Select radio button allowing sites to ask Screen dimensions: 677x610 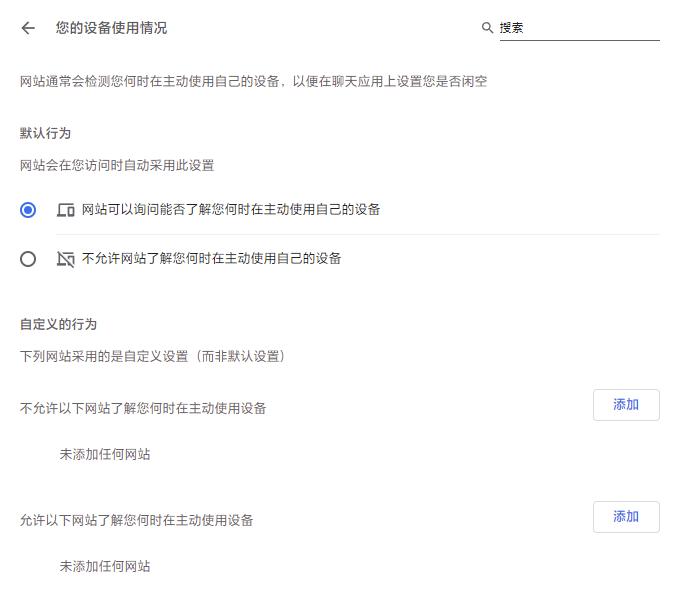point(28,210)
